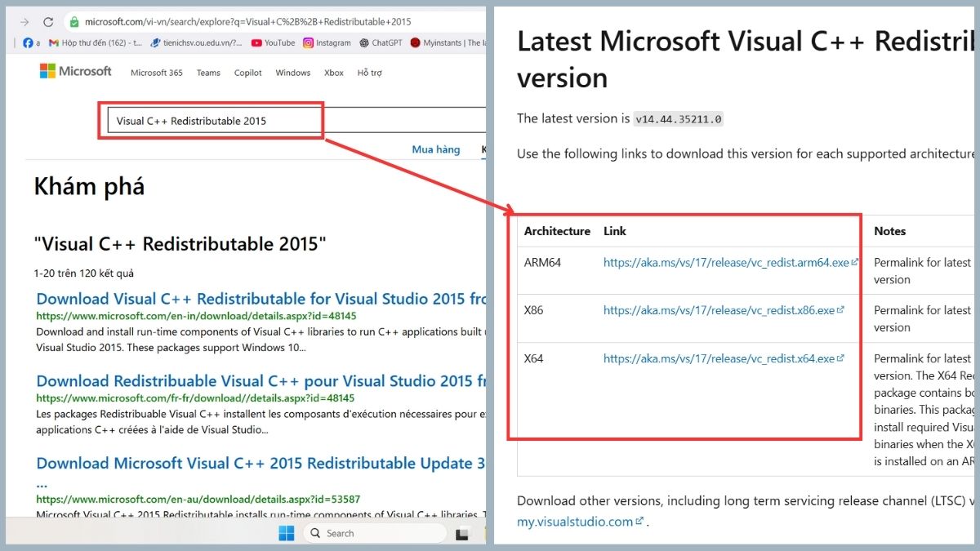
Task: Open the Windows Start menu
Action: (x=286, y=533)
